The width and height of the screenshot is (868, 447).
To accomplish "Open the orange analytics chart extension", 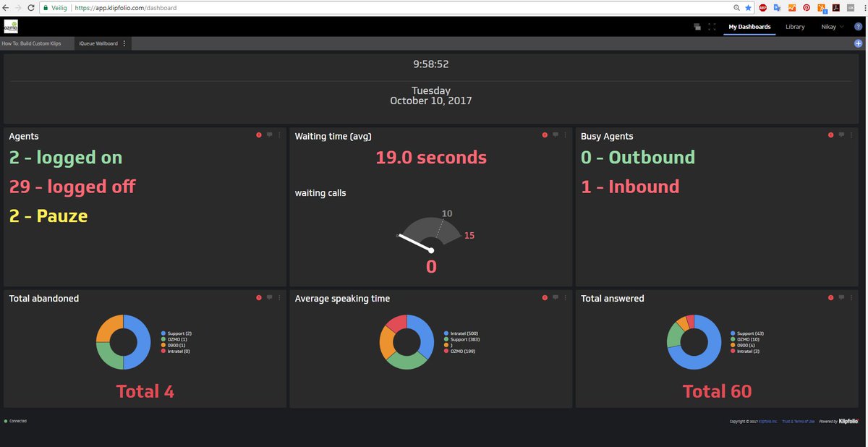I will coord(791,8).
